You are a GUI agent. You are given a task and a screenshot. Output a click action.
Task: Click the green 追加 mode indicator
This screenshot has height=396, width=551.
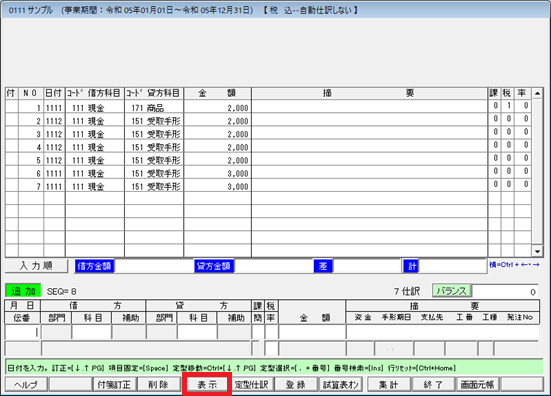[23, 291]
